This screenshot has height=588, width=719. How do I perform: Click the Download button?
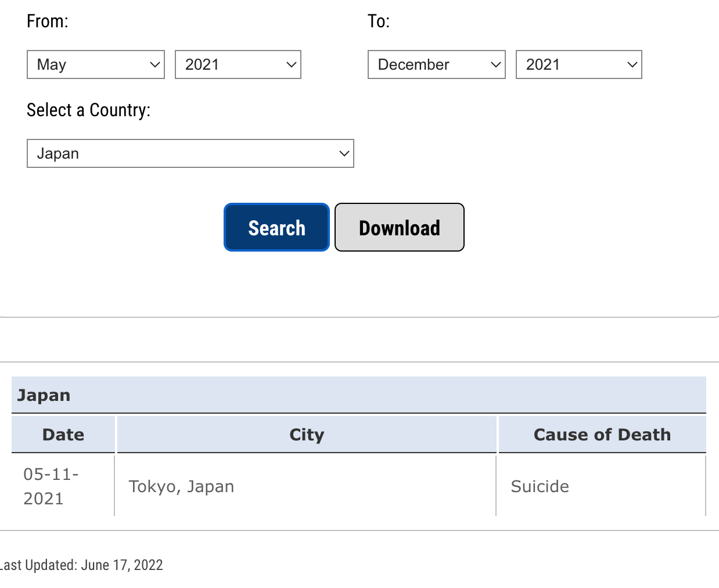pos(400,227)
